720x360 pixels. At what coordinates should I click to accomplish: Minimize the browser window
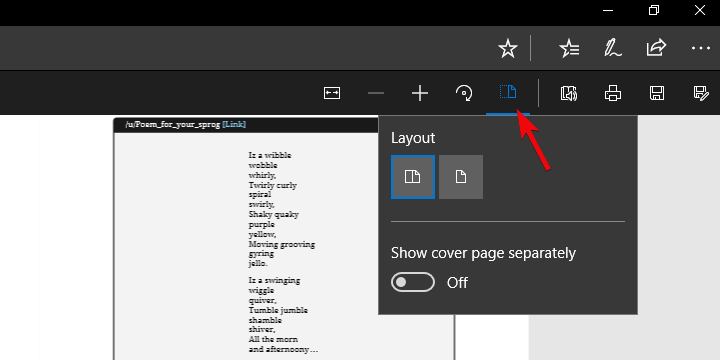608,11
